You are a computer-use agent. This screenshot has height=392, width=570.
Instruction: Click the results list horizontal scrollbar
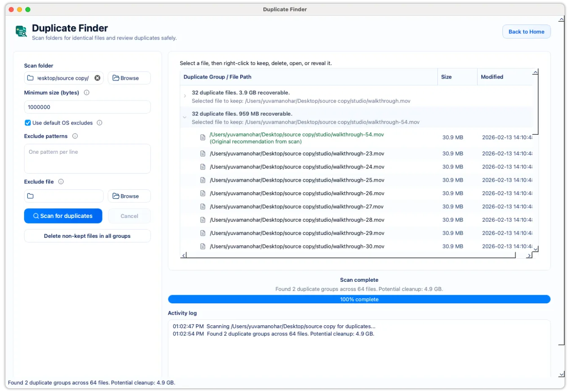coord(351,255)
